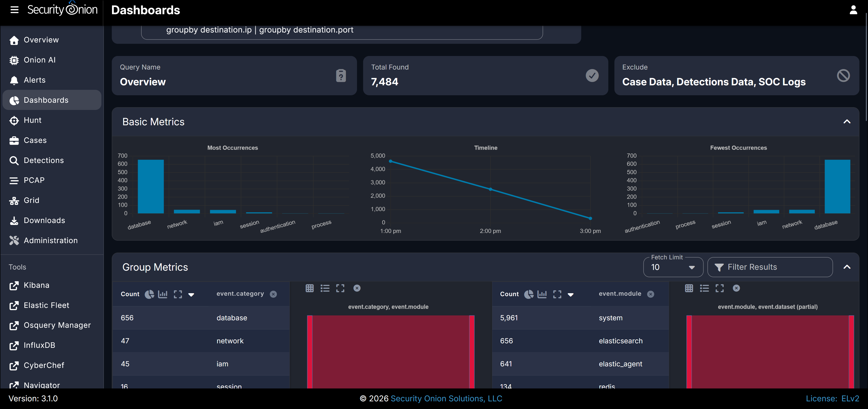The image size is (868, 409).
Task: Collapse the Basic Metrics section
Action: (x=847, y=122)
